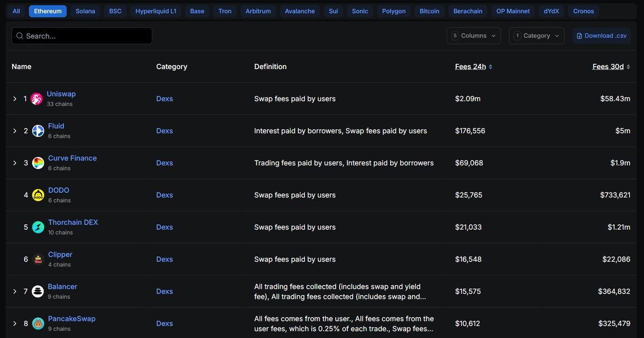Open the PancakeSwap protocol link

click(71, 319)
